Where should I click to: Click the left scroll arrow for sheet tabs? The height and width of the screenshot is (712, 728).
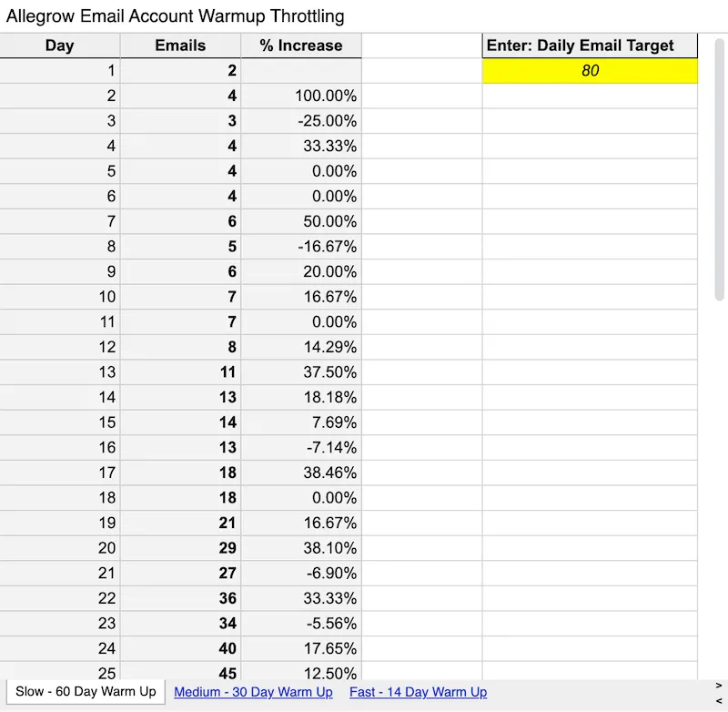(718, 703)
